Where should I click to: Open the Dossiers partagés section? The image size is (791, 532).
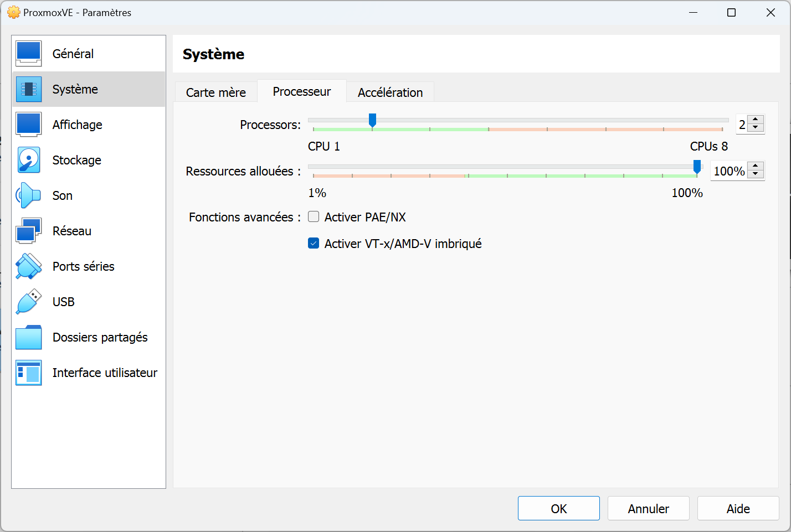click(100, 337)
